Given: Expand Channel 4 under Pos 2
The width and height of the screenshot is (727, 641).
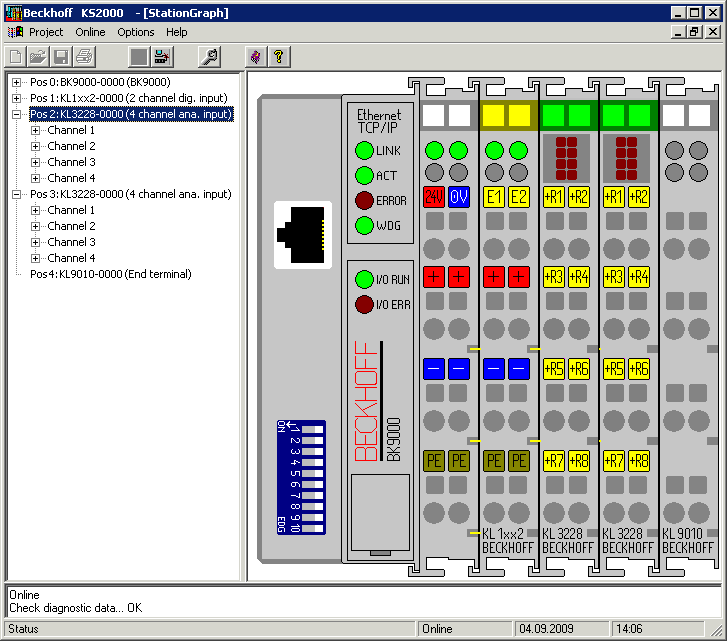Looking at the screenshot, I should (x=35, y=178).
